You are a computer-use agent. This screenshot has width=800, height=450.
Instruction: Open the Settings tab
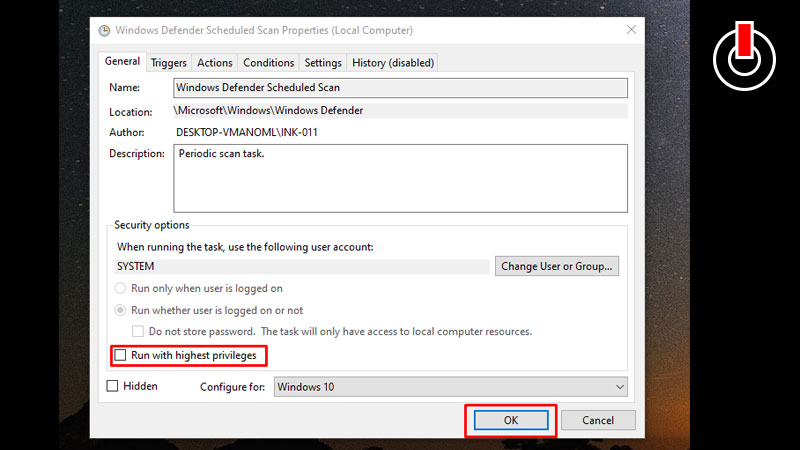pyautogui.click(x=323, y=63)
